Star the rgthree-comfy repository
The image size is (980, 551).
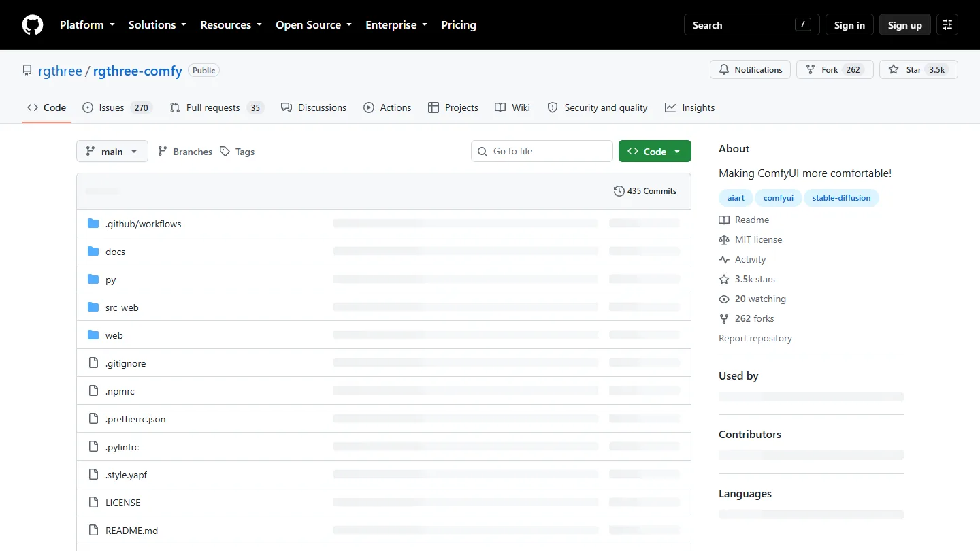(919, 69)
